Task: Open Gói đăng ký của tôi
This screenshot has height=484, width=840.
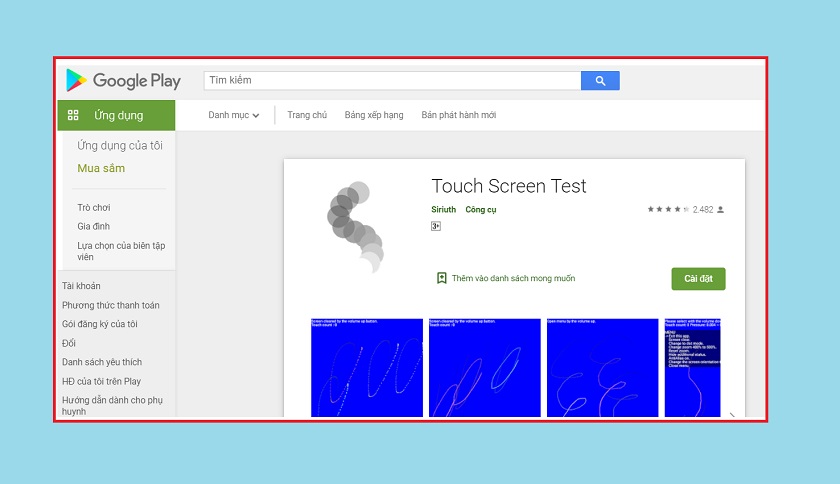Action: click(100, 324)
